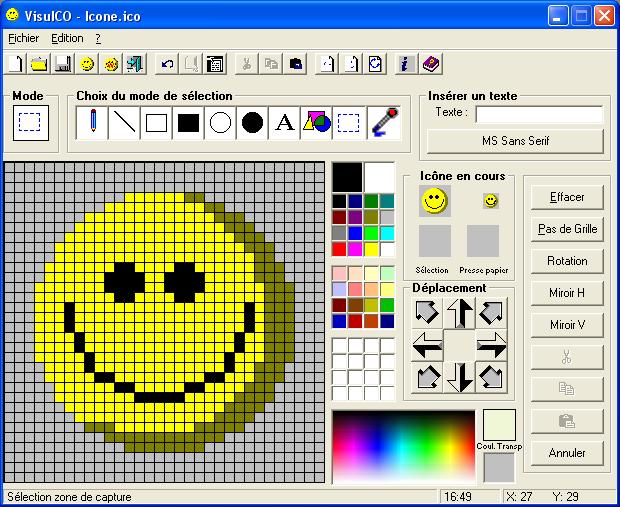The height and width of the screenshot is (507, 620).
Task: Open the Edition menu
Action: 67,38
